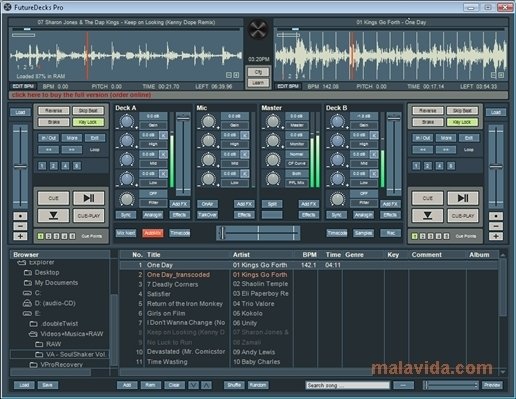Toggle Deck A Filter OFF button
The height and width of the screenshot is (399, 516).
(x=153, y=193)
